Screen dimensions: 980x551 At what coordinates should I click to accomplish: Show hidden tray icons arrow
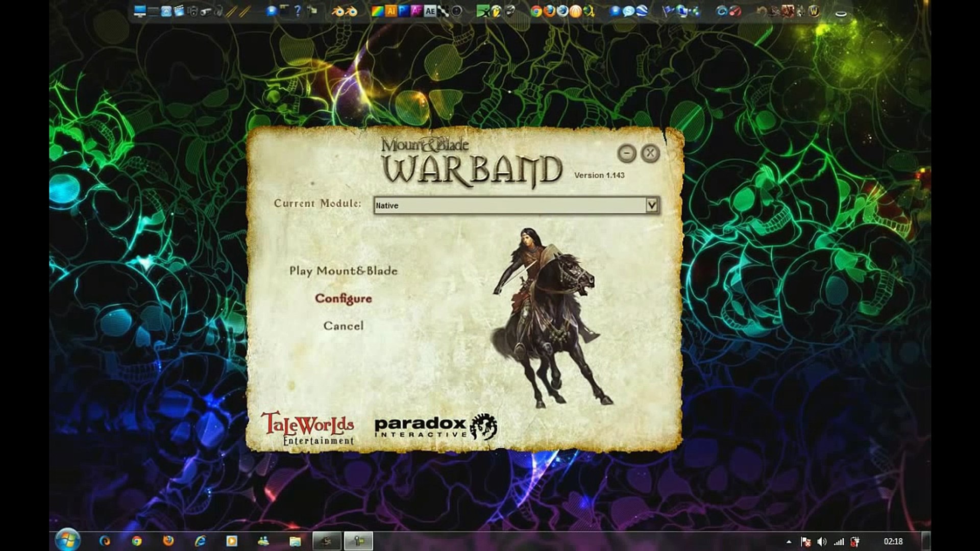point(789,542)
